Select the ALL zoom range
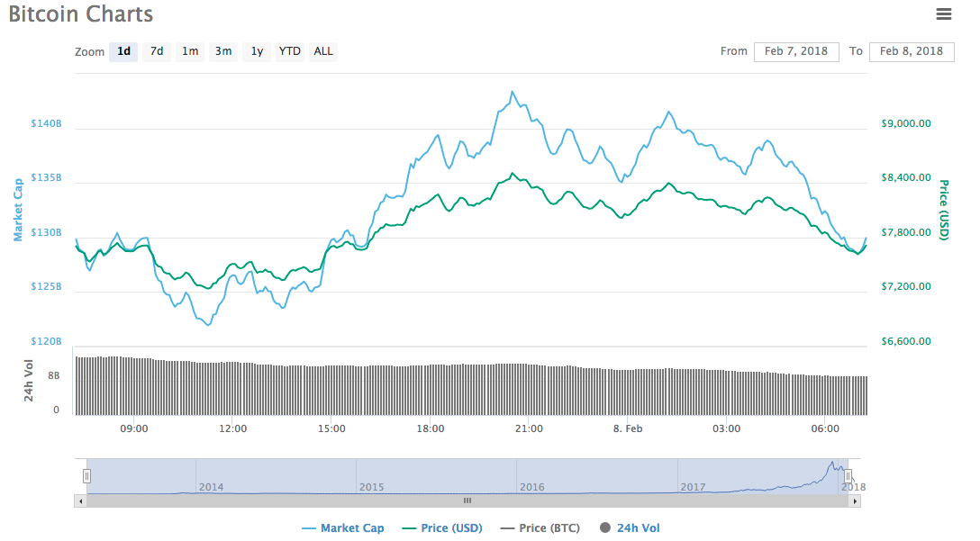The image size is (980, 541). pyautogui.click(x=323, y=51)
